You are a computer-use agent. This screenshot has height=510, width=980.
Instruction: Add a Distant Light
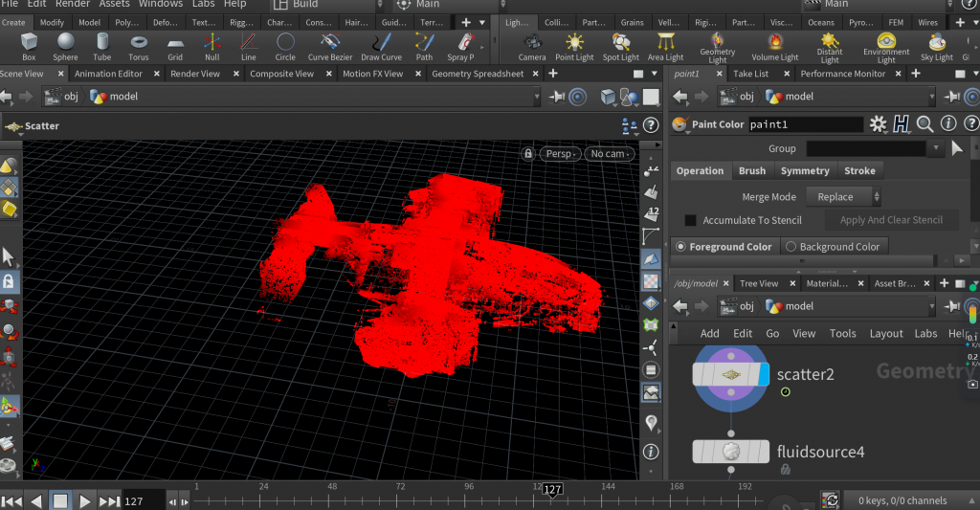pos(830,48)
